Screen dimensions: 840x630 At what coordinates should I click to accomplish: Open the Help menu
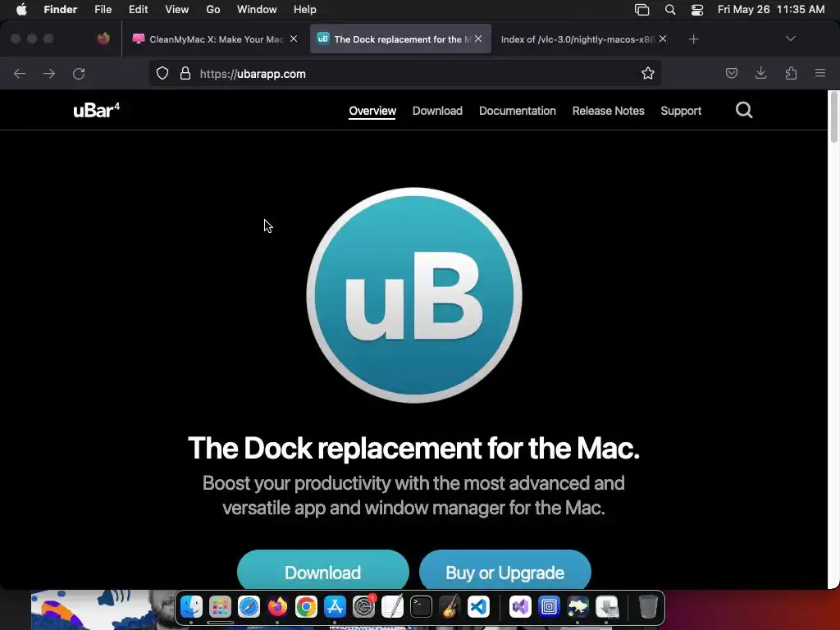click(305, 9)
